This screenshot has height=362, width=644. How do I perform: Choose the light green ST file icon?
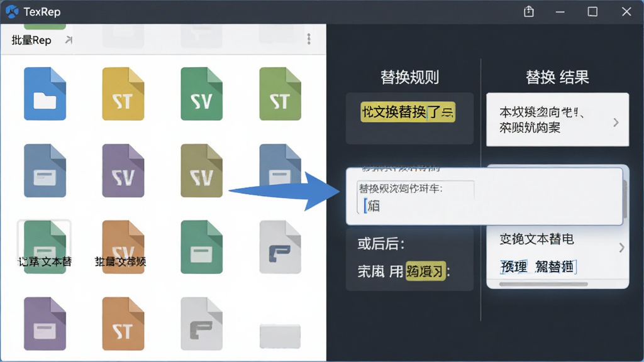[x=280, y=94]
